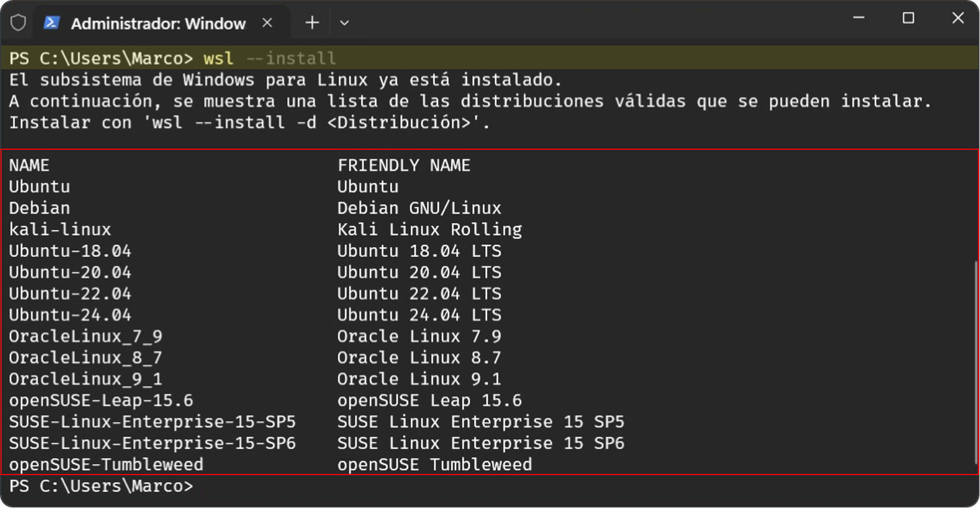Click 'SUSE Linux Enterprise 15 SP6' friendly name

coord(480,443)
